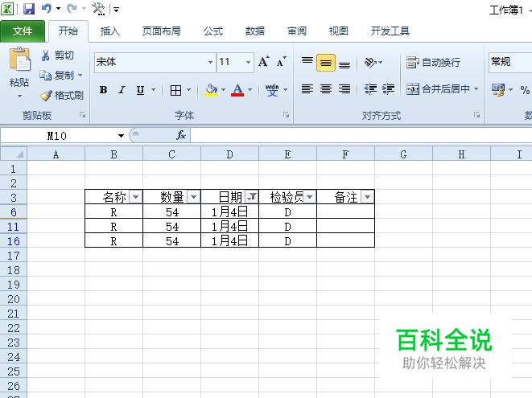Image resolution: width=532 pixels, height=398 pixels.
Task: Switch to the 公式 Formulas tab
Action: (213, 31)
